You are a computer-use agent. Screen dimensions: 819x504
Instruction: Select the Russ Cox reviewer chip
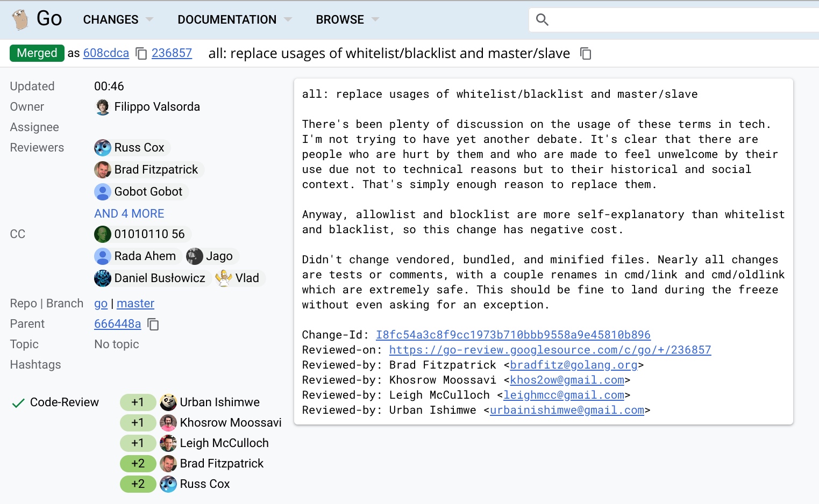click(x=132, y=148)
